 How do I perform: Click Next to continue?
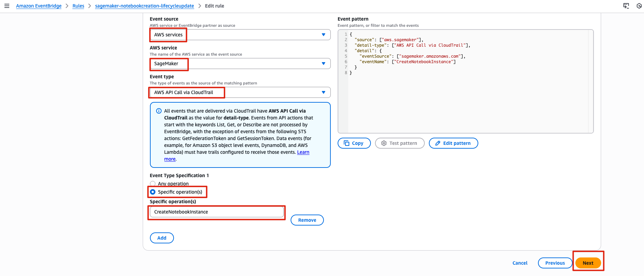[588, 263]
